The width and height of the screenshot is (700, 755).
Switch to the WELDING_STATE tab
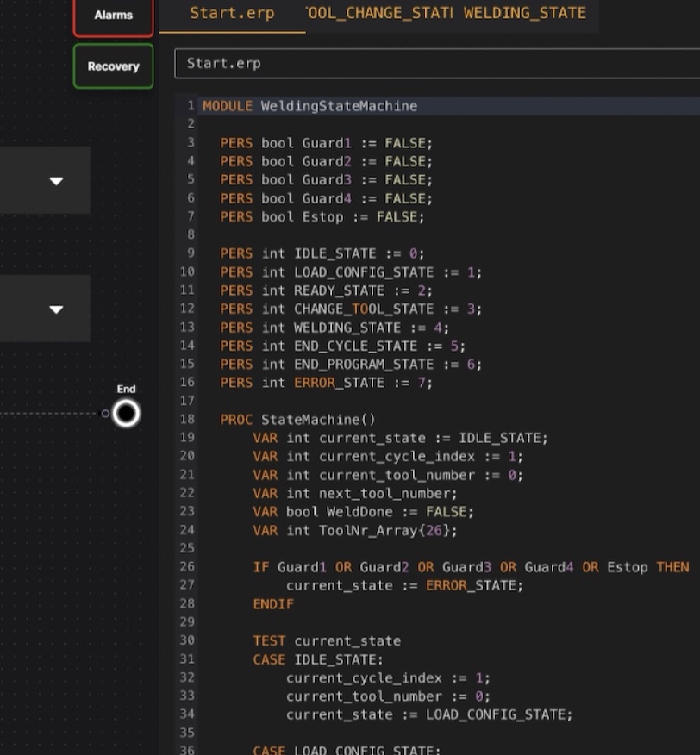click(x=525, y=13)
